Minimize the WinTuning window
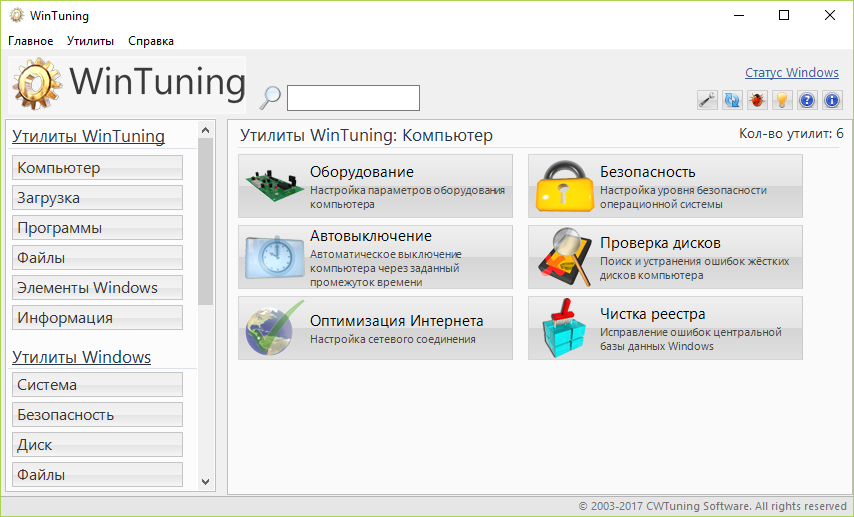This screenshot has height=517, width=854. tap(738, 15)
